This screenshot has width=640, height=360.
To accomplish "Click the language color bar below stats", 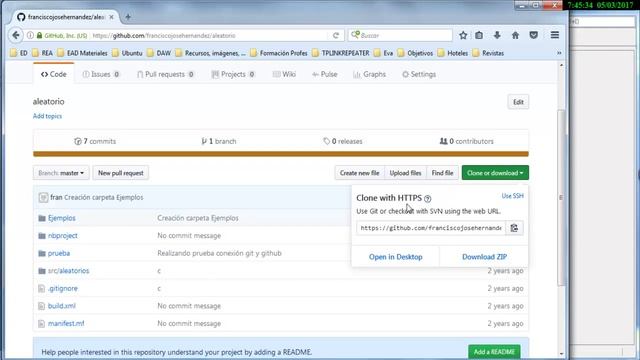I will tap(281, 154).
